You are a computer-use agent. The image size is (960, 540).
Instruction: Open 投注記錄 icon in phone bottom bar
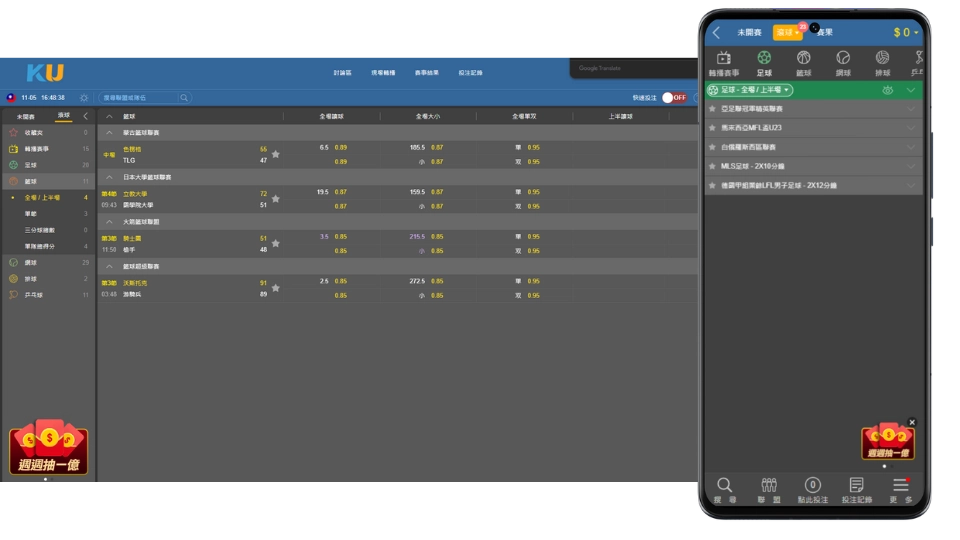[x=856, y=489]
